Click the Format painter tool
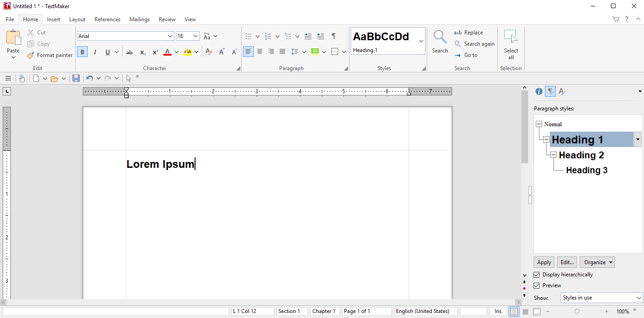 click(x=50, y=55)
